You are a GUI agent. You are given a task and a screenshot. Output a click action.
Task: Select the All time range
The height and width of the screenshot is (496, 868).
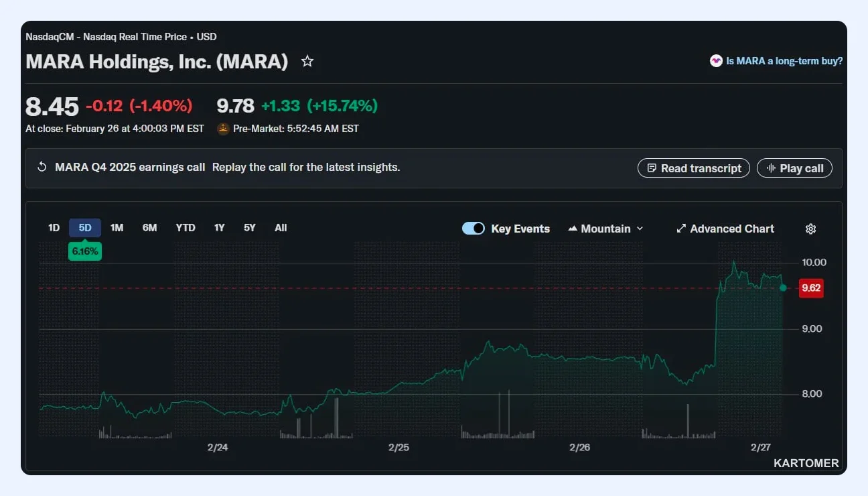(281, 228)
